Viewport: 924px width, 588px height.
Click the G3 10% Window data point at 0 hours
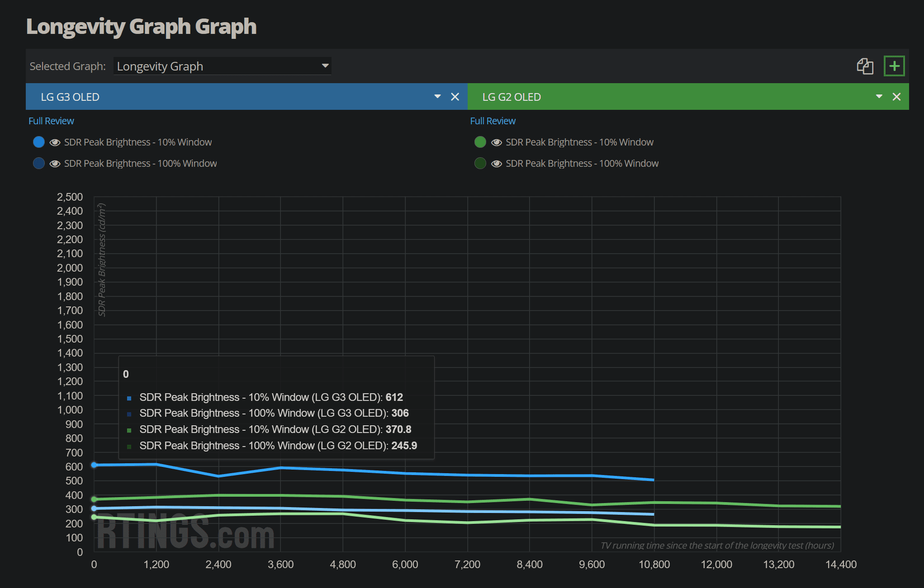94,465
